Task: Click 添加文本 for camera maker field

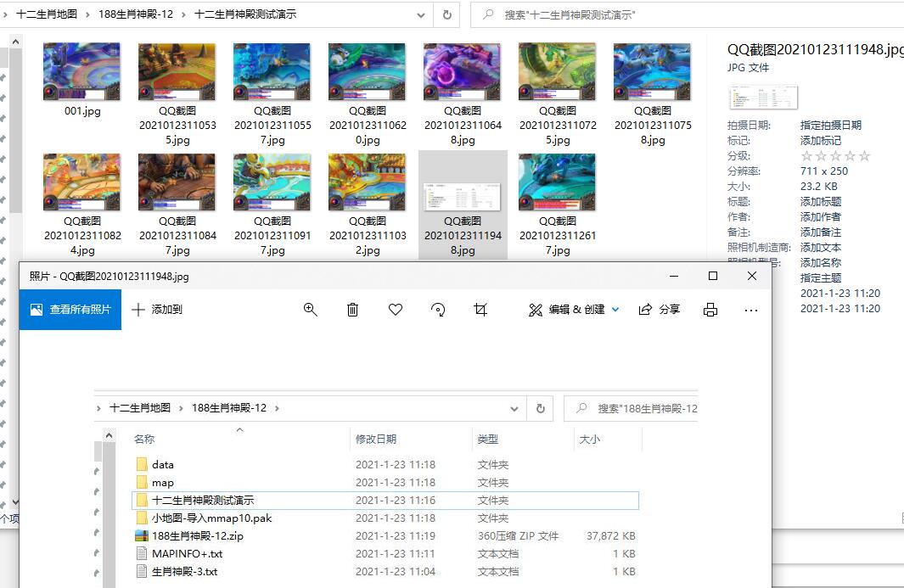Action: point(821,247)
